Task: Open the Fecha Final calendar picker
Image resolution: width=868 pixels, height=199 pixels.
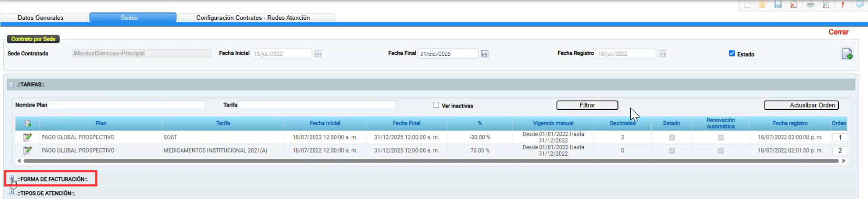Action: 485,54
